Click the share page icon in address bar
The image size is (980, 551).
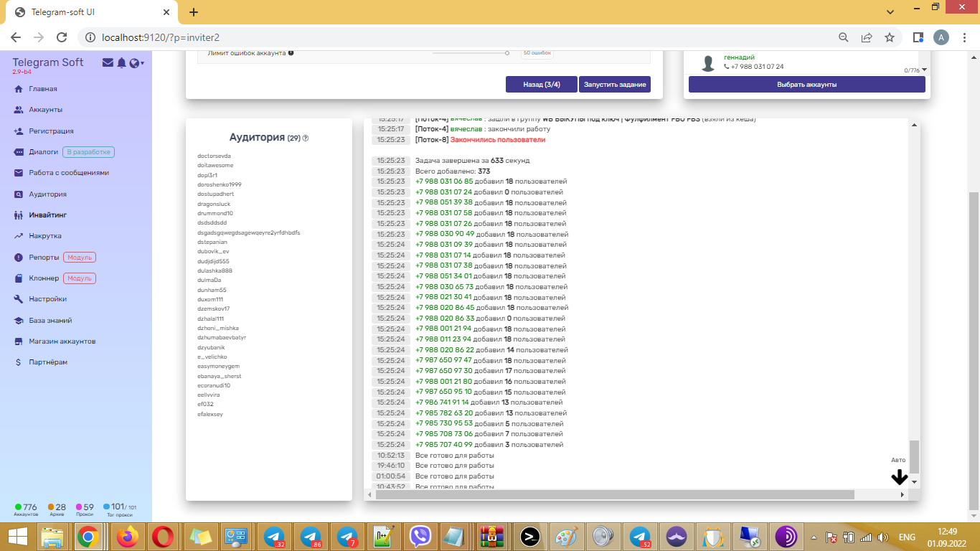click(x=867, y=37)
